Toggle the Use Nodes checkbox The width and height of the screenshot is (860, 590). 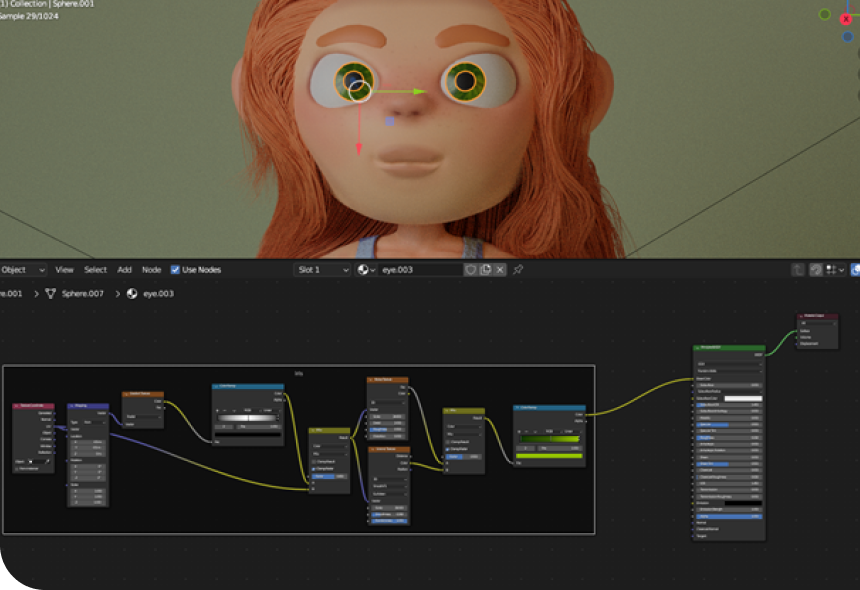pyautogui.click(x=176, y=270)
